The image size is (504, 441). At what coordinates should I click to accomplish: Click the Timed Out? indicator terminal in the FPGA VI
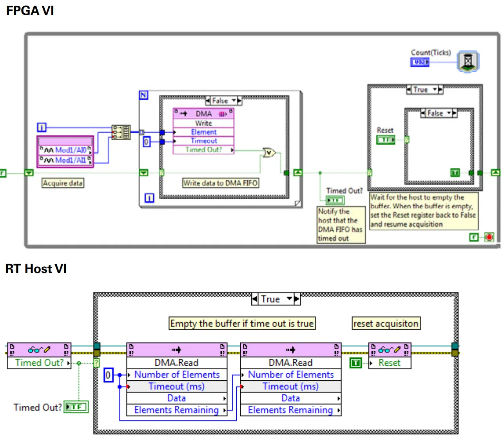(x=335, y=201)
